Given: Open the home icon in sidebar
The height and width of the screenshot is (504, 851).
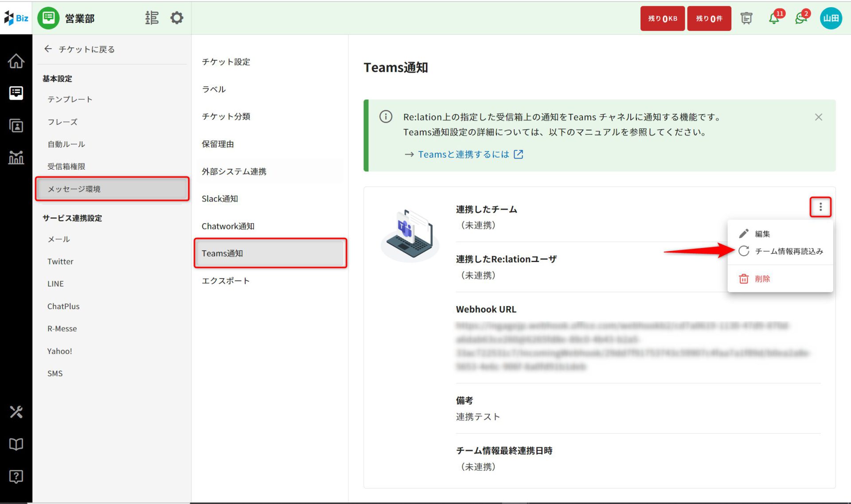Looking at the screenshot, I should tap(16, 61).
